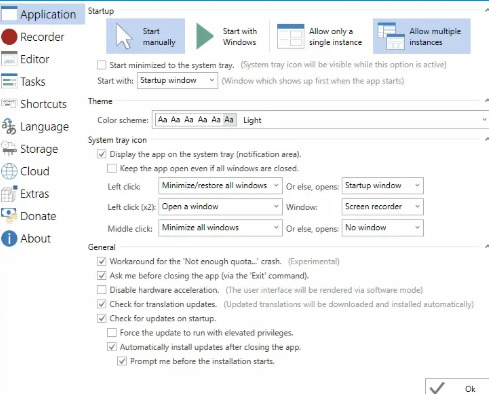
Task: Open the Left click (x2) action dropdown
Action: coord(220,207)
